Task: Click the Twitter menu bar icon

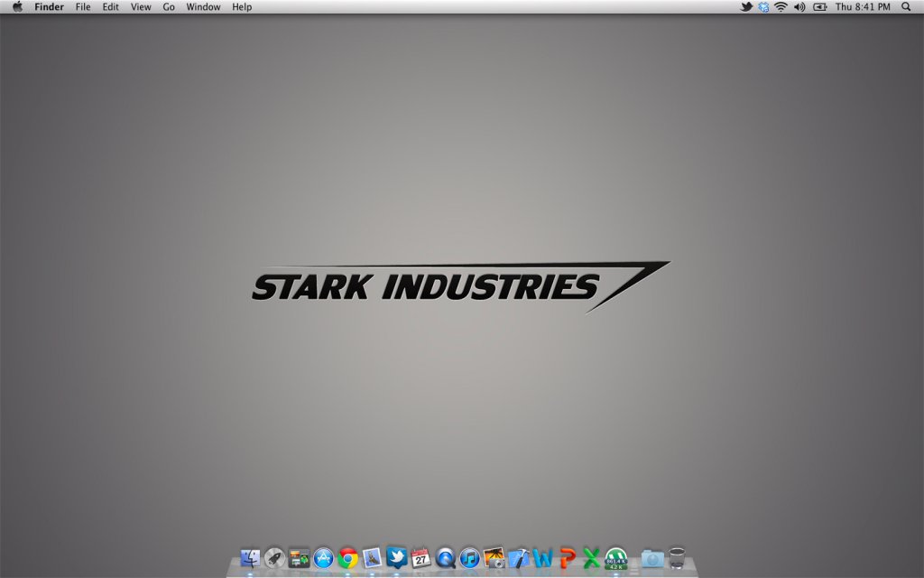Action: point(746,7)
